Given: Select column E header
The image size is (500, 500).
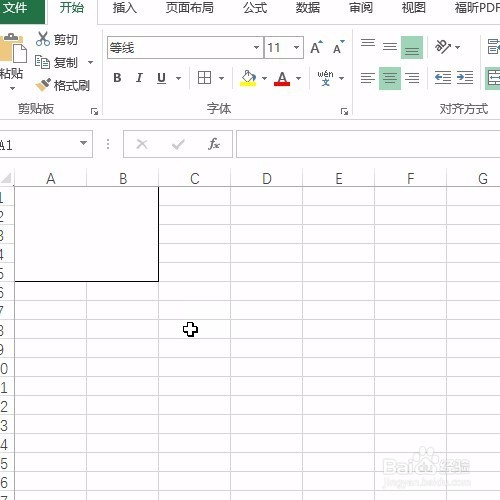Looking at the screenshot, I should (x=339, y=179).
